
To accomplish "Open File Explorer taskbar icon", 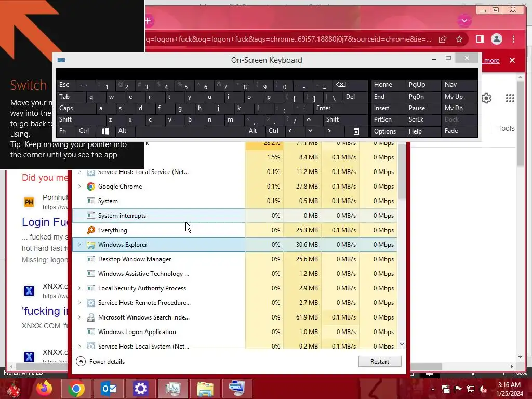I will tap(205, 389).
